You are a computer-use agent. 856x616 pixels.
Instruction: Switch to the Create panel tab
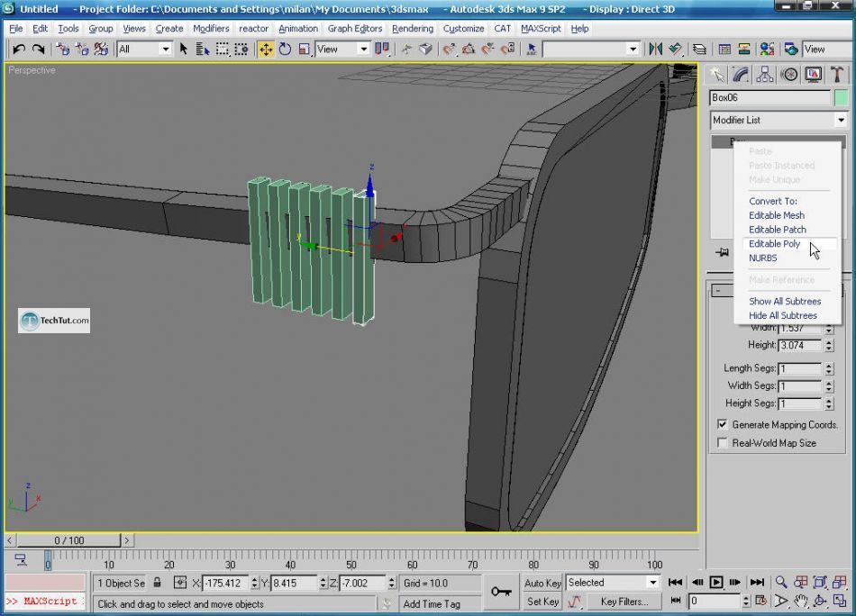(716, 74)
